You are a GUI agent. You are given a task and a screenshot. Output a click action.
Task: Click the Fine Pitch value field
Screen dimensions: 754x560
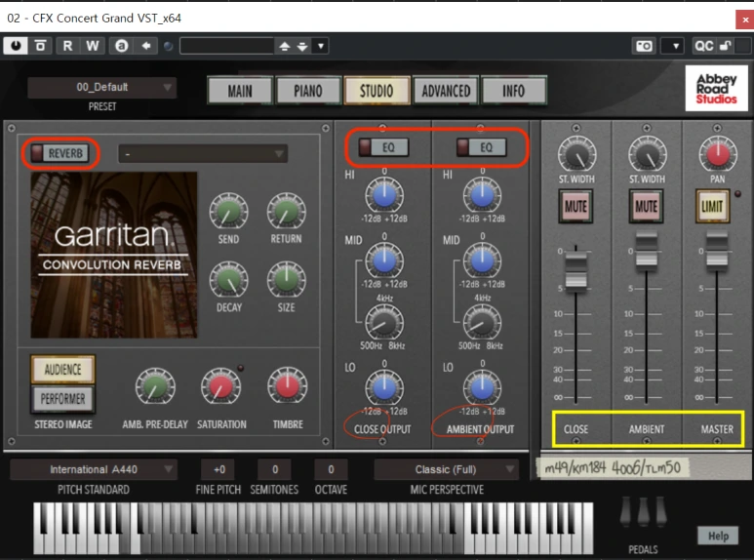tap(219, 469)
